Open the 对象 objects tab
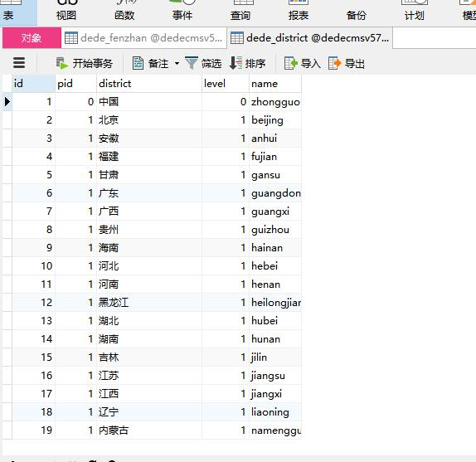The width and height of the screenshot is (476, 462). pos(32,38)
